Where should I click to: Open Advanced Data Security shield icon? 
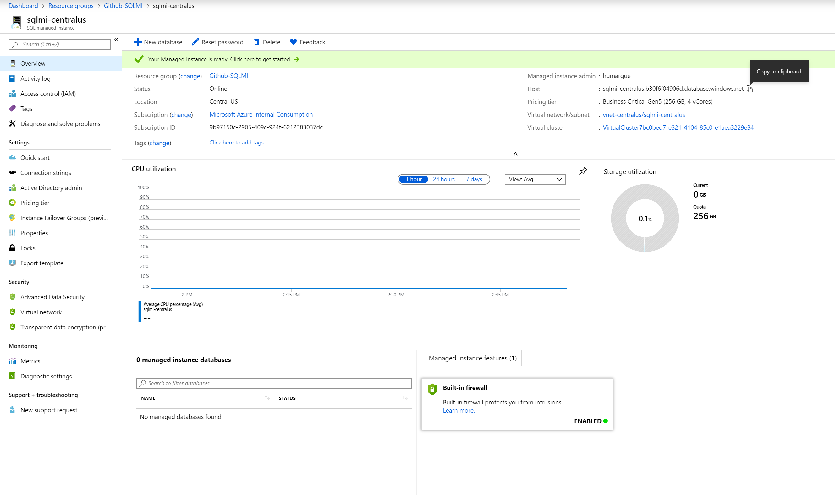tap(13, 297)
